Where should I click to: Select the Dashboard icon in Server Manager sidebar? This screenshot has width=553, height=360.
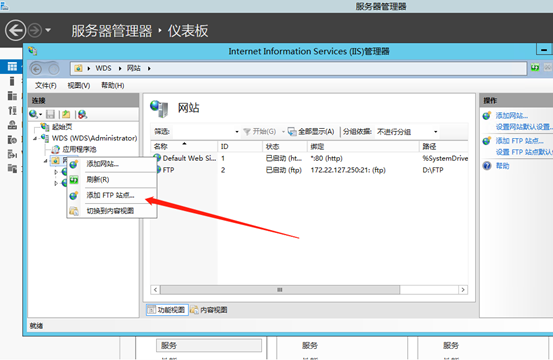12,66
